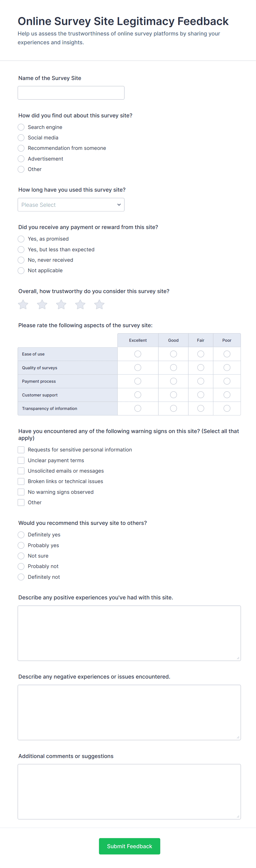
Task: Select Probably not recommendation option
Action: tap(21, 566)
